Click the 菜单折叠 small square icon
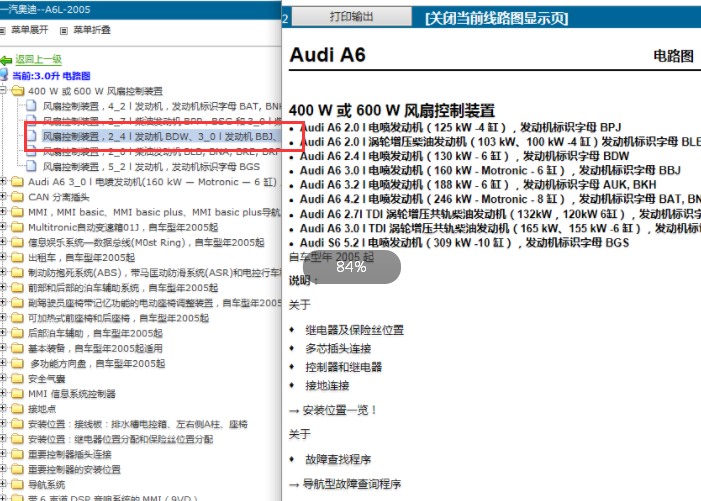This screenshot has height=501, width=701. coord(64,30)
